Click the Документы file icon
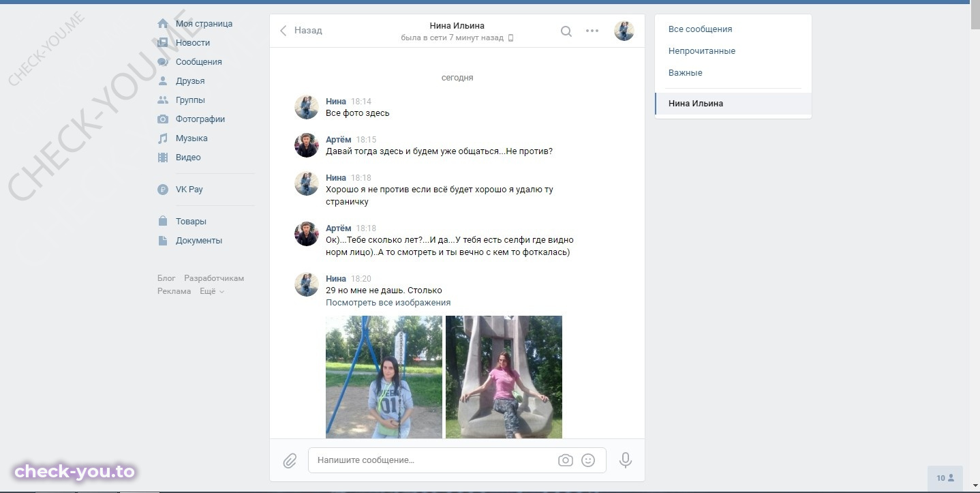Screen dimensions: 980x493 (x=163, y=241)
